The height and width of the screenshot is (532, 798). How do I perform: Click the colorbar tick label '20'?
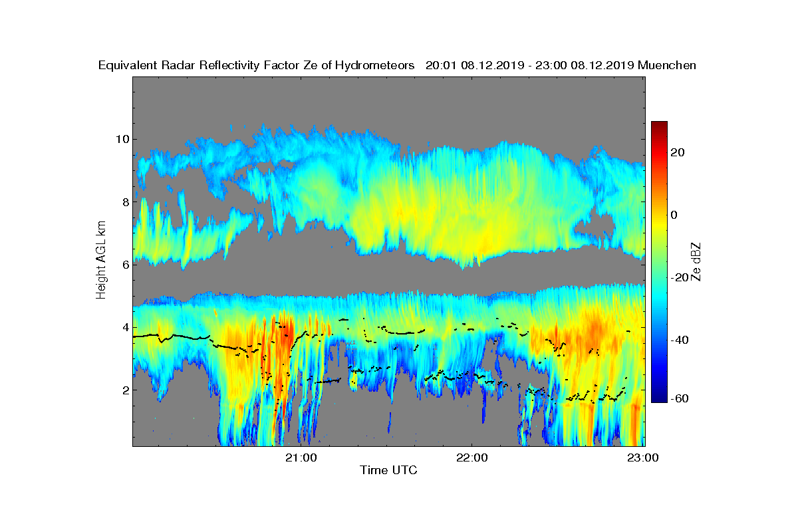tap(678, 152)
